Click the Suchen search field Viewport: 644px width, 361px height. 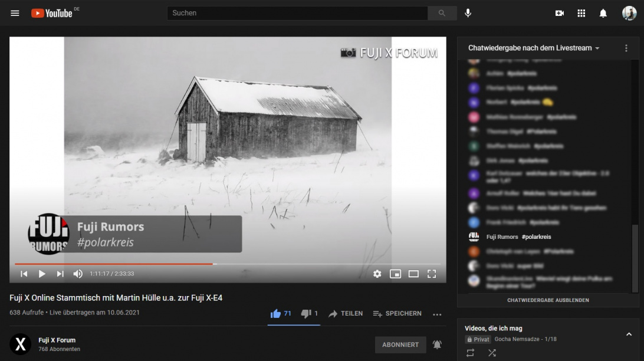tap(297, 13)
